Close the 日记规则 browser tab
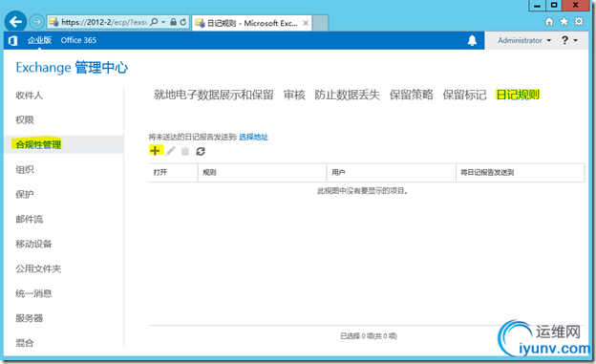Screen dimensions: 596x364 click(x=306, y=23)
